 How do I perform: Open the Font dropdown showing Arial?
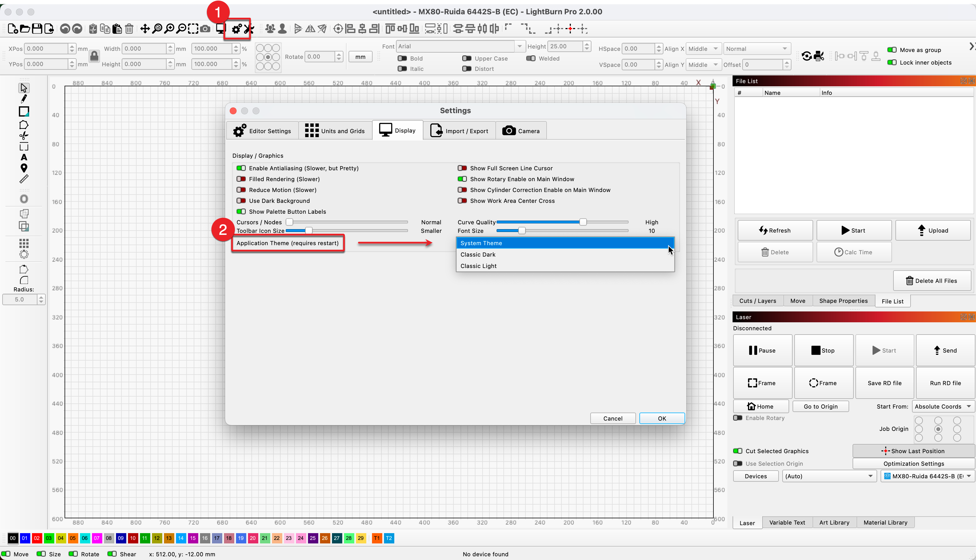(461, 47)
